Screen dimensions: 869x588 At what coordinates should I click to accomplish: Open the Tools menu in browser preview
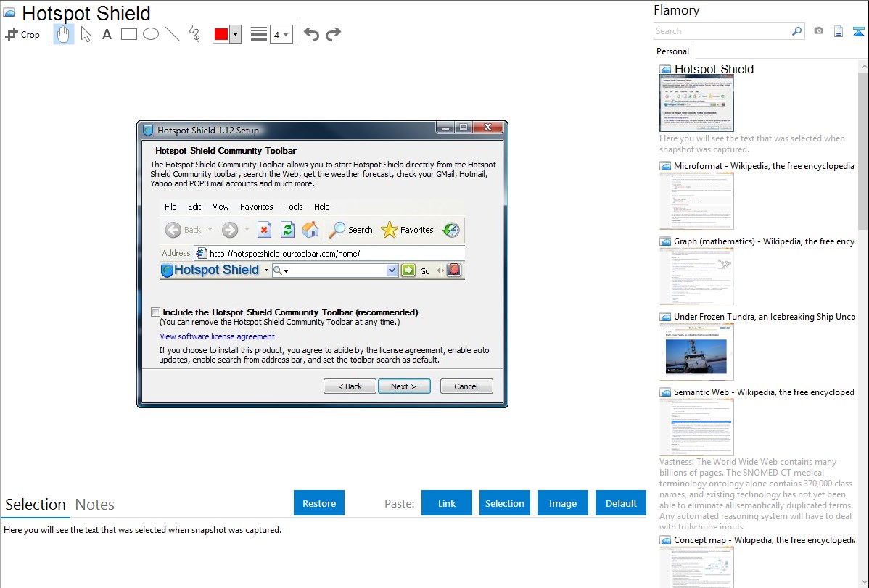tap(294, 207)
